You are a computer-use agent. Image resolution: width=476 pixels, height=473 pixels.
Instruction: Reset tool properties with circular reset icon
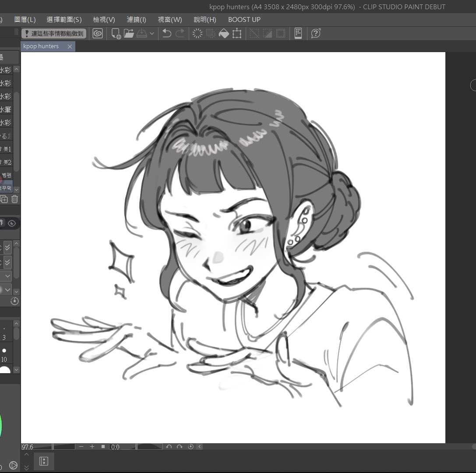click(x=14, y=301)
